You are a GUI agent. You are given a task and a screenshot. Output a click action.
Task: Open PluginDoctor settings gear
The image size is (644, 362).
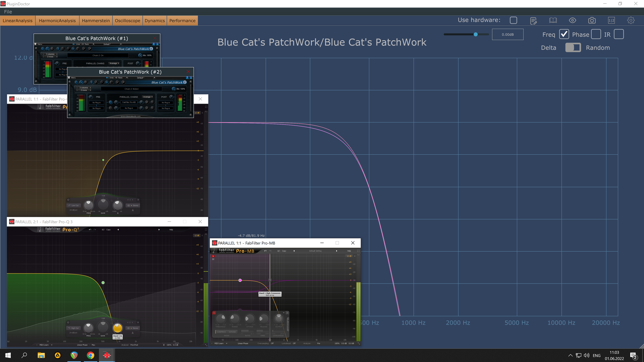(631, 20)
